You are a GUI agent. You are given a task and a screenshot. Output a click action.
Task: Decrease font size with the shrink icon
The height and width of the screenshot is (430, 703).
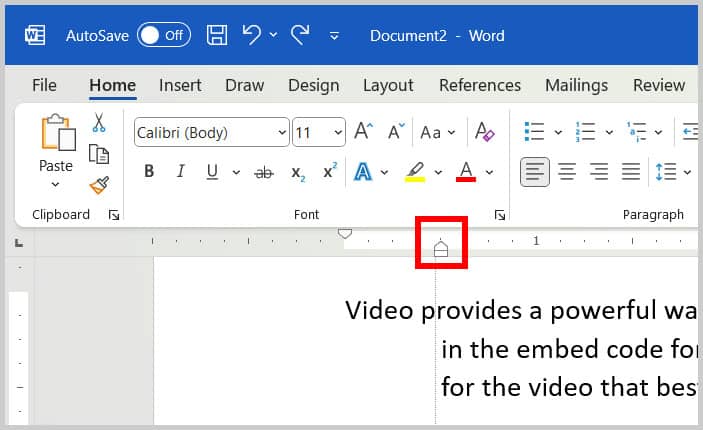tap(396, 131)
